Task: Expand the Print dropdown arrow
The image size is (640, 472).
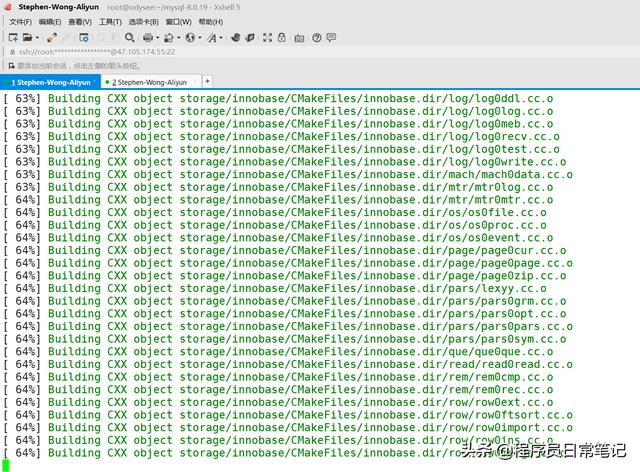Action: [x=158, y=38]
